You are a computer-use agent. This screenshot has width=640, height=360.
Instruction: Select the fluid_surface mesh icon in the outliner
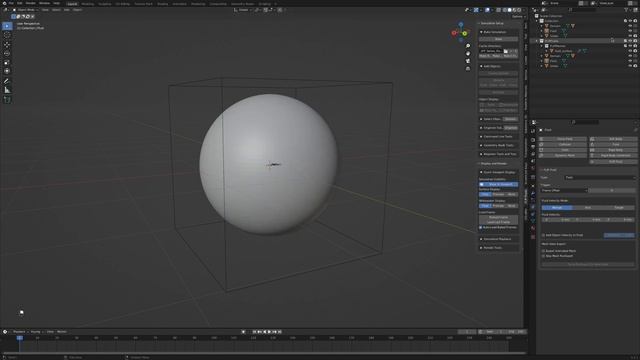(x=552, y=51)
